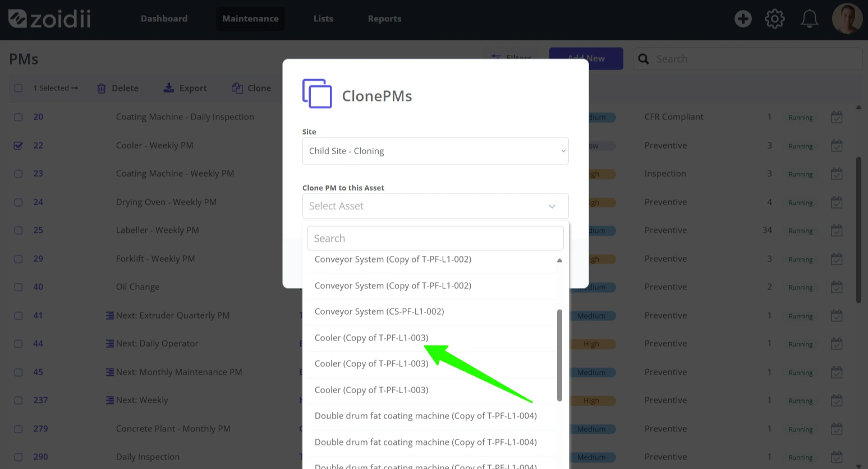The width and height of the screenshot is (868, 469).
Task: Click the Delete trash icon
Action: pos(102,88)
